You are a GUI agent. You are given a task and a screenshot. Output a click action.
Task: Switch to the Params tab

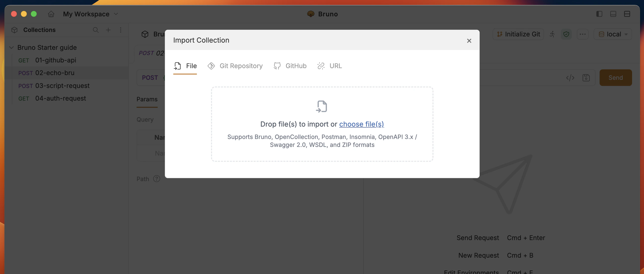tap(147, 99)
